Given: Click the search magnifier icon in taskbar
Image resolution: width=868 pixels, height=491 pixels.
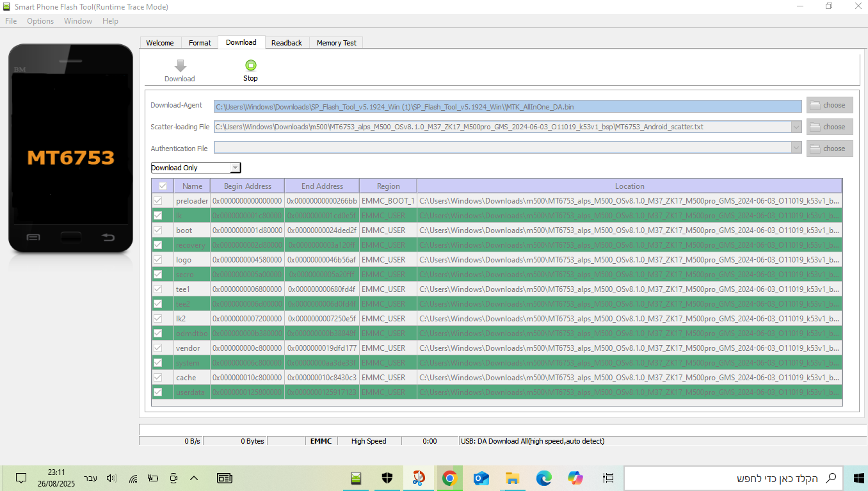Looking at the screenshot, I should (831, 478).
